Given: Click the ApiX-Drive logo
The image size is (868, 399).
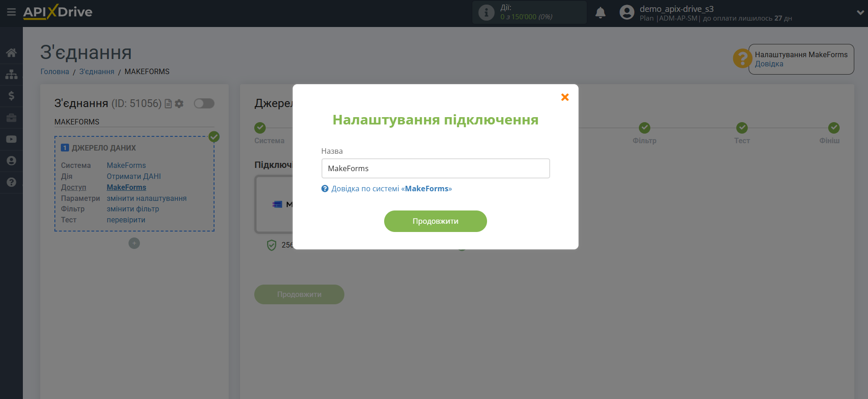Looking at the screenshot, I should (x=58, y=12).
